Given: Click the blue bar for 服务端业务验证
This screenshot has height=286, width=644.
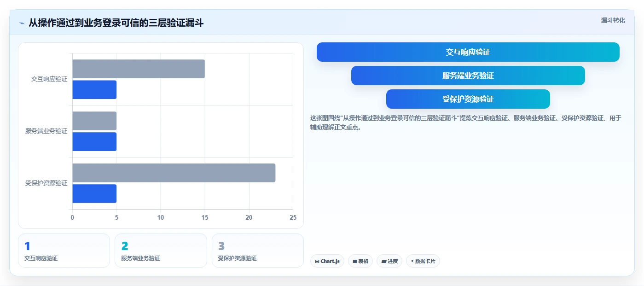Looking at the screenshot, I should tap(94, 142).
